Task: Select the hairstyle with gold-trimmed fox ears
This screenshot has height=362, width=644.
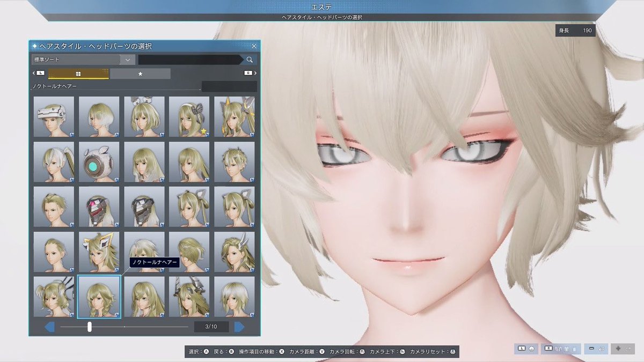Action: pyautogui.click(x=99, y=252)
